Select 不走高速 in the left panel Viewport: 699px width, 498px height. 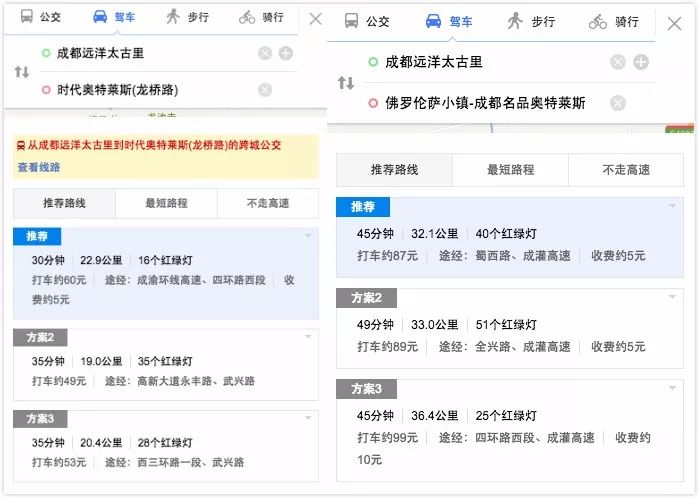[x=268, y=203]
